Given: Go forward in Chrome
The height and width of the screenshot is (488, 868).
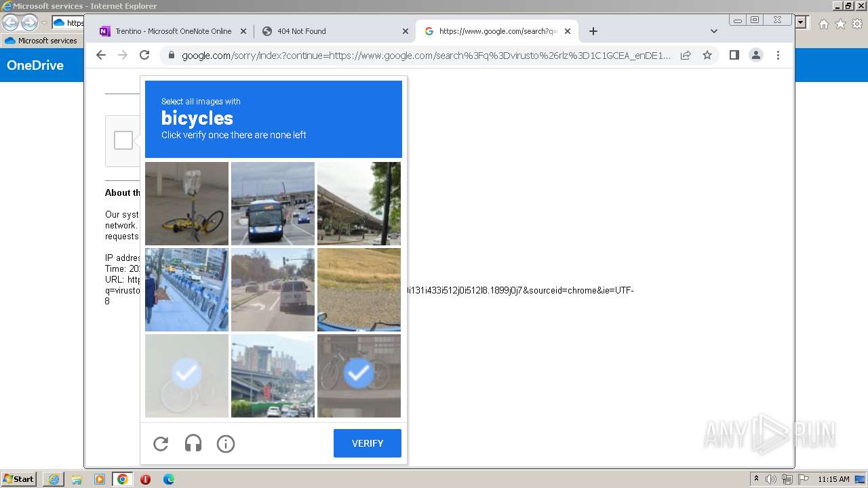Looking at the screenshot, I should pos(123,56).
